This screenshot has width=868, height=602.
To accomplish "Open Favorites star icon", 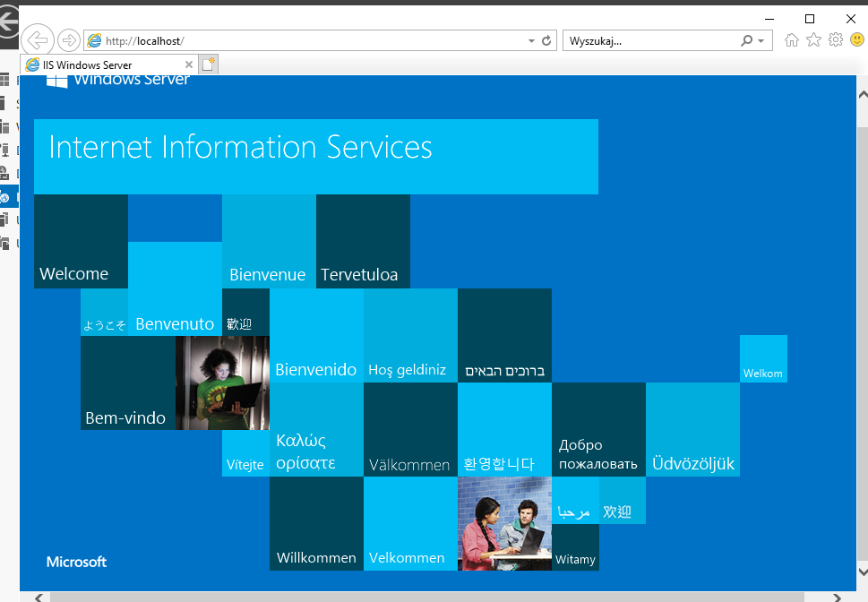I will coord(813,40).
